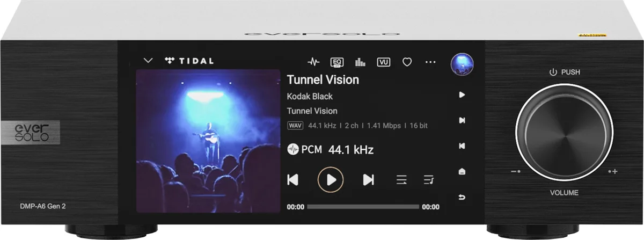Toggle the heart favorite icon
Screen dimensions: 644x240
[x=407, y=62]
